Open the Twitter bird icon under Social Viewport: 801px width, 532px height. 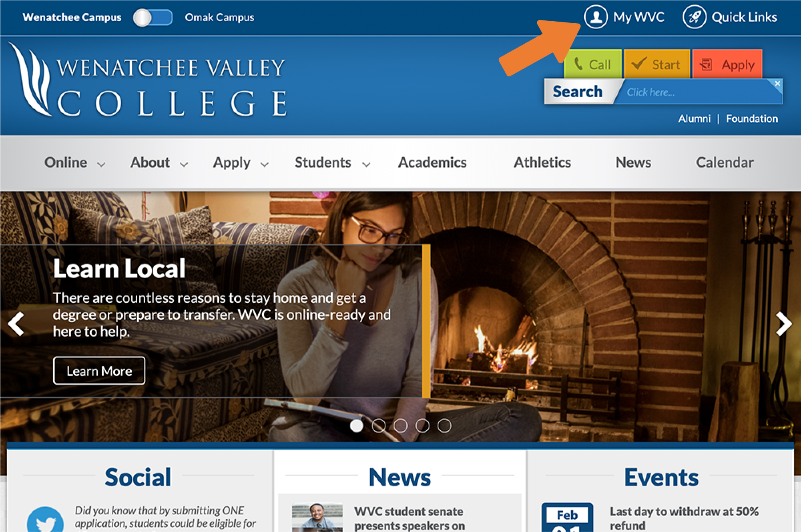45,520
